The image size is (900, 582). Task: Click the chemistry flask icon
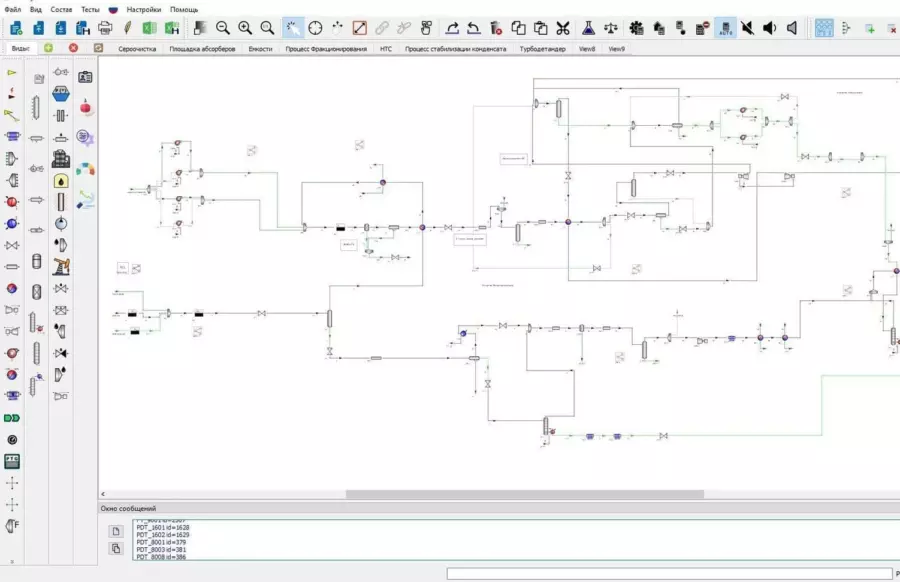[x=588, y=28]
